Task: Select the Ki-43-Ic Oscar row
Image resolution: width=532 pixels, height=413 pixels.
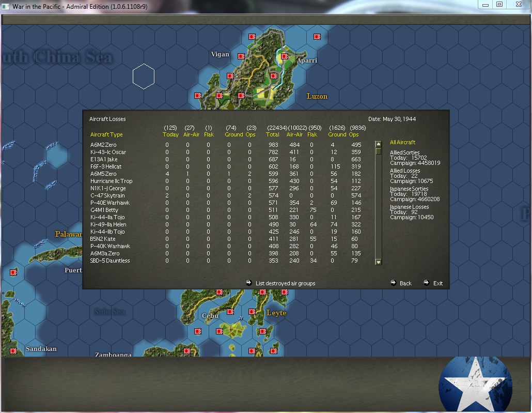Action: click(226, 152)
